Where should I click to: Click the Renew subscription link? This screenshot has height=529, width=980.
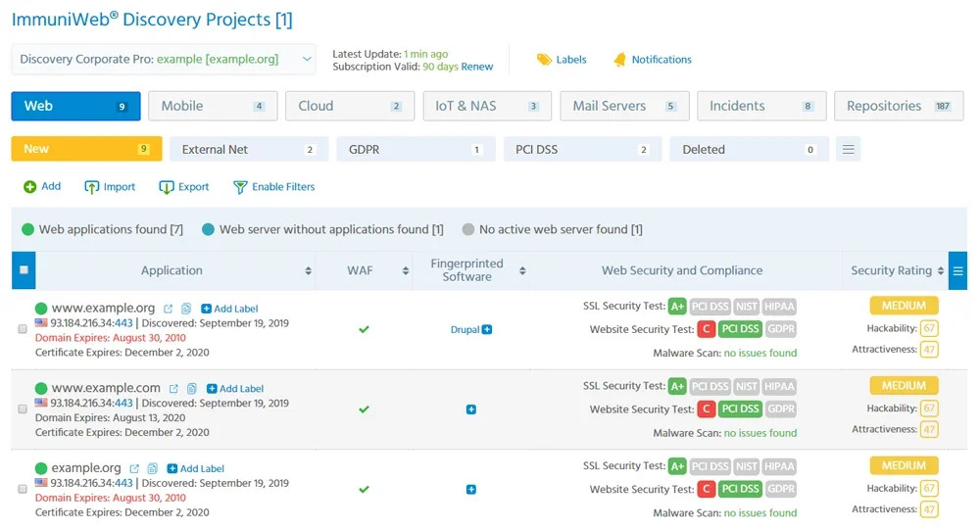coord(477,67)
